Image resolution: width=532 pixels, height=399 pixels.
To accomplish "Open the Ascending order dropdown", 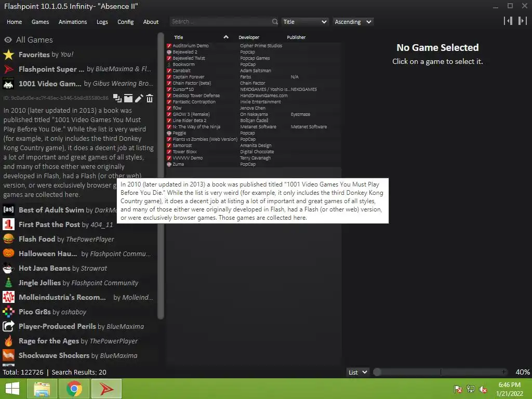I will [x=353, y=22].
